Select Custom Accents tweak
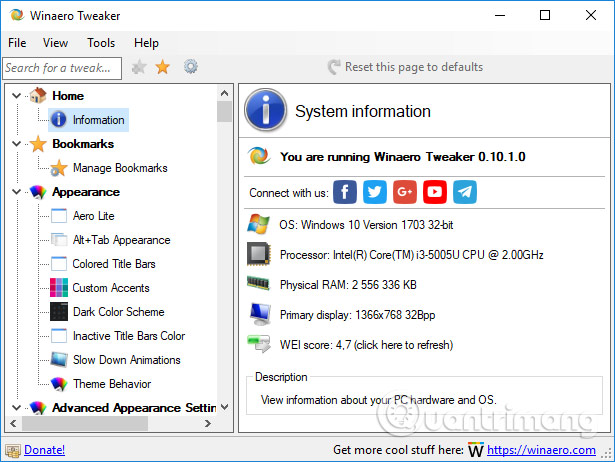Image resolution: width=615 pixels, height=462 pixels. click(111, 288)
